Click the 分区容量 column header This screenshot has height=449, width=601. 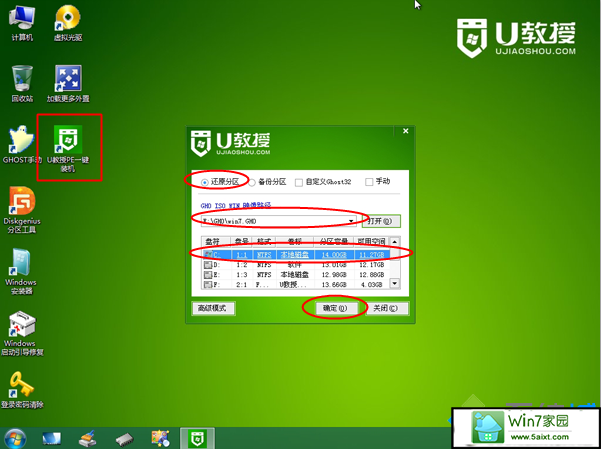(x=333, y=242)
